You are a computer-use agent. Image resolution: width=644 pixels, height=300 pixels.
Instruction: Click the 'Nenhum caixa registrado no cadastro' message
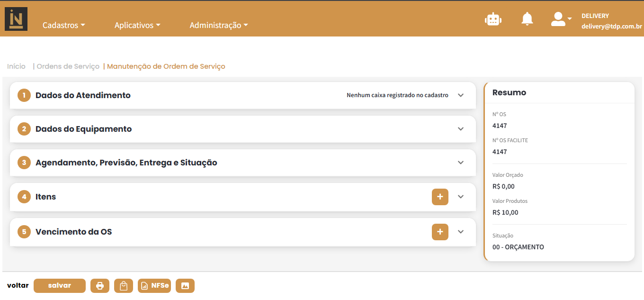click(x=397, y=95)
